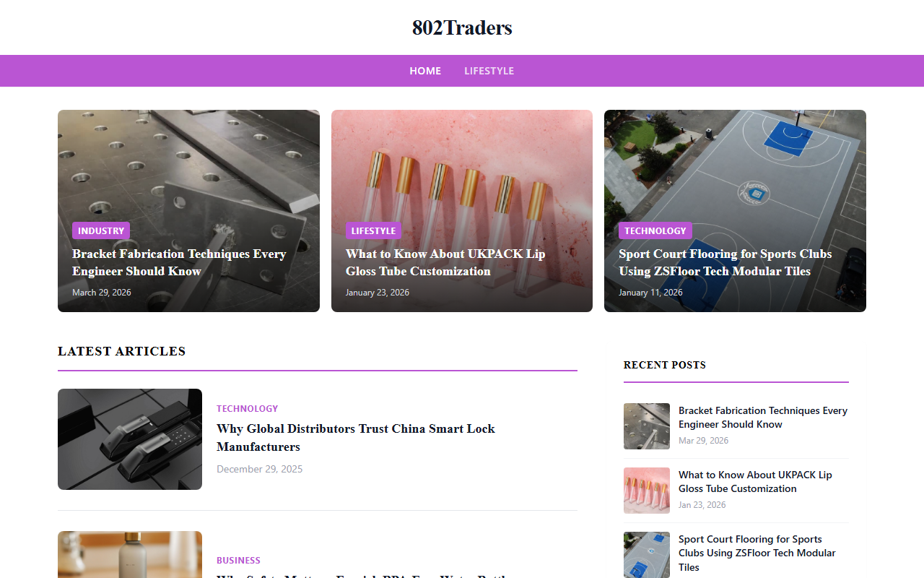Click TECHNOLOGY category above smart lock article
924x578 pixels.
pos(248,409)
